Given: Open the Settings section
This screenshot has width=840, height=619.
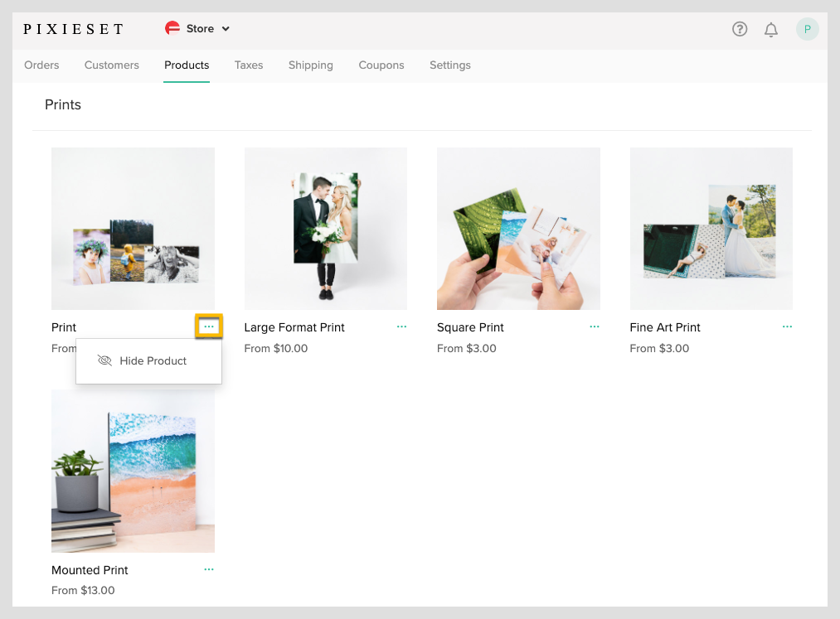Looking at the screenshot, I should 449,65.
